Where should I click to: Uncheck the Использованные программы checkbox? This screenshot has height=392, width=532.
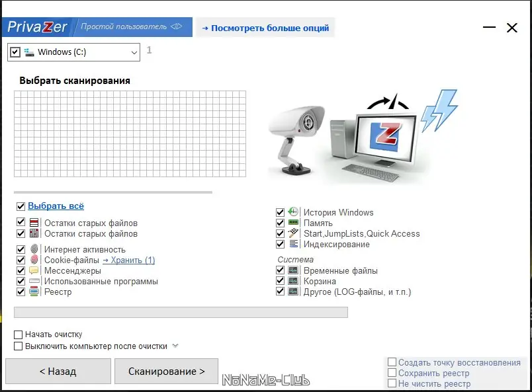(x=21, y=281)
